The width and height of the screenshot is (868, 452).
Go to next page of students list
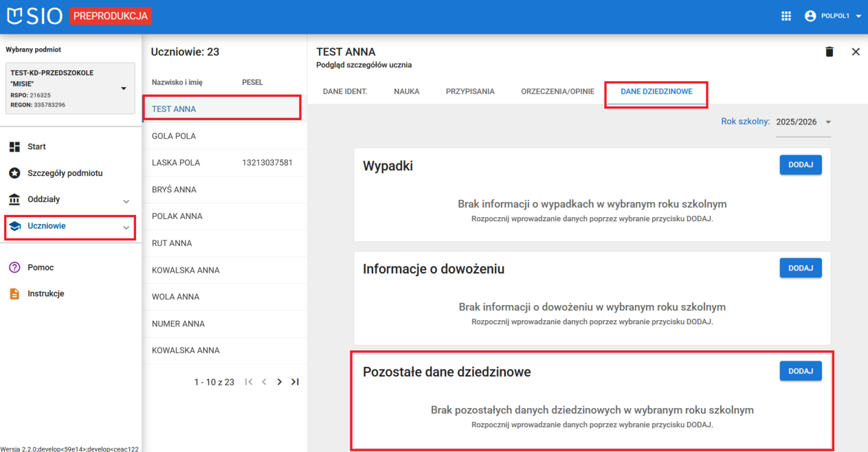[279, 381]
